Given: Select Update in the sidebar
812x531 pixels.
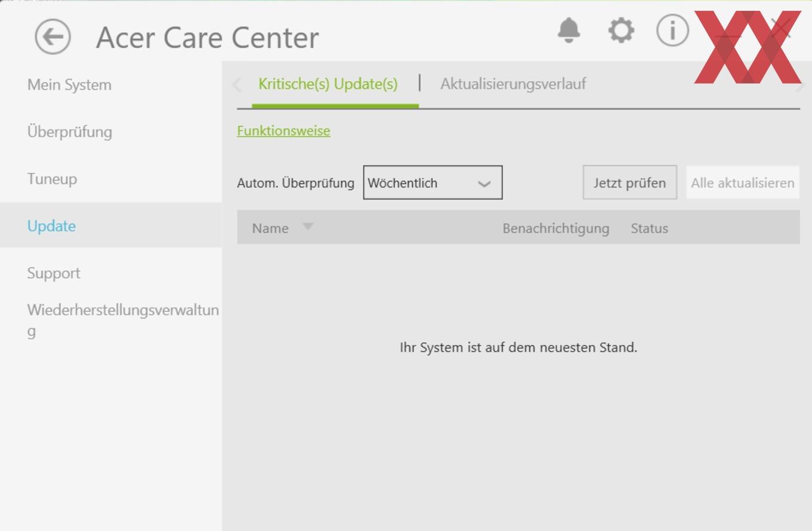Looking at the screenshot, I should [51, 226].
